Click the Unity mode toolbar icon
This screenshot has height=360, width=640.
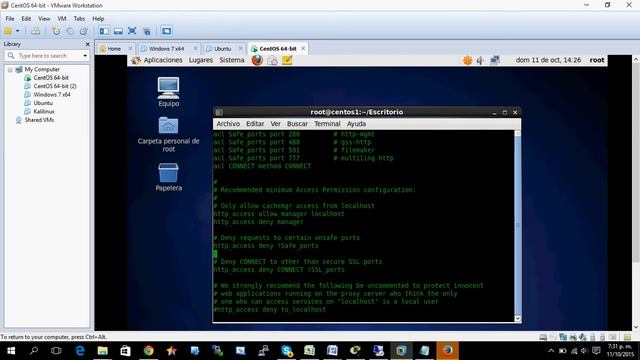pyautogui.click(x=147, y=31)
